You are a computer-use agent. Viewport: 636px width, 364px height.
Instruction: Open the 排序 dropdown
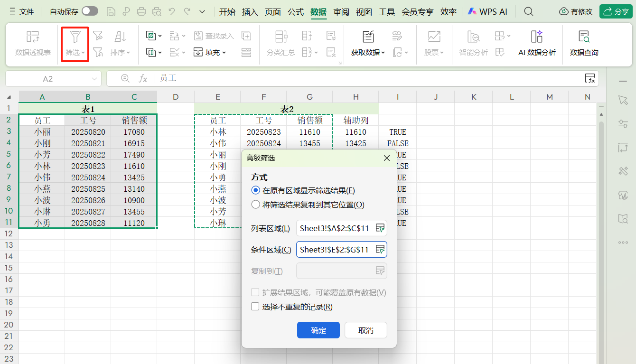[x=120, y=53]
